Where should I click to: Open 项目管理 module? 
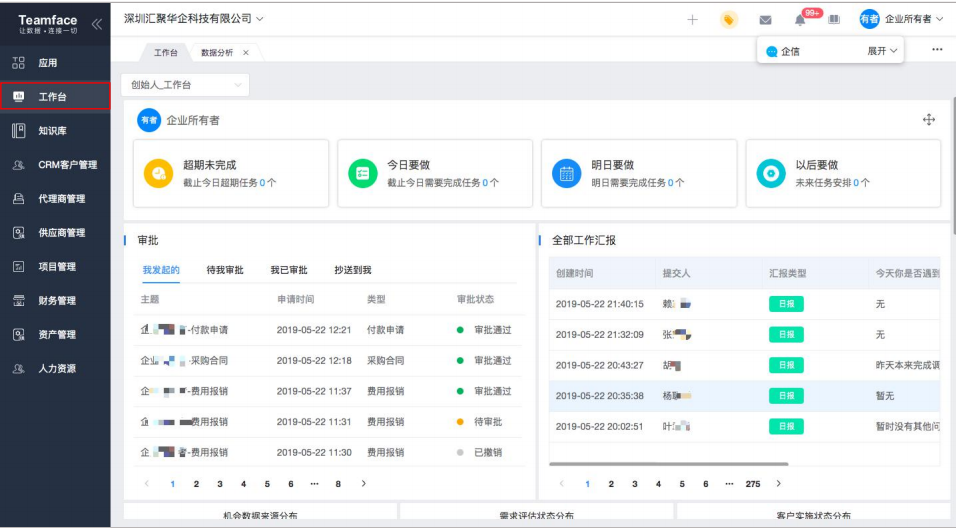click(x=55, y=266)
